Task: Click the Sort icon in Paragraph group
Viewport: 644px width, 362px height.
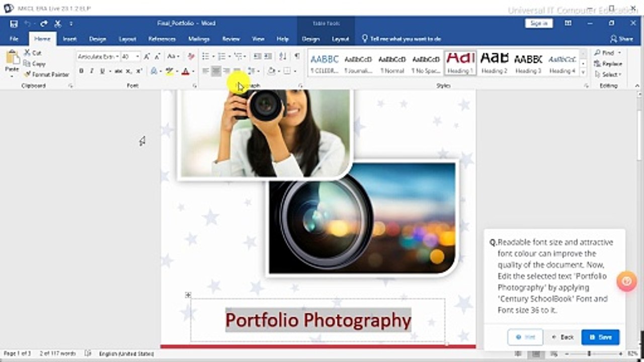Action: [x=283, y=56]
